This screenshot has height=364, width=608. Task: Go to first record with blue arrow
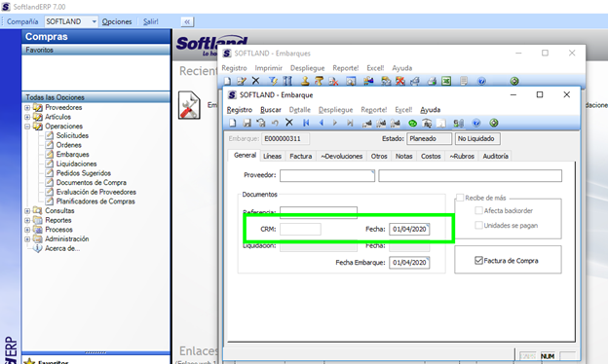[x=306, y=123]
